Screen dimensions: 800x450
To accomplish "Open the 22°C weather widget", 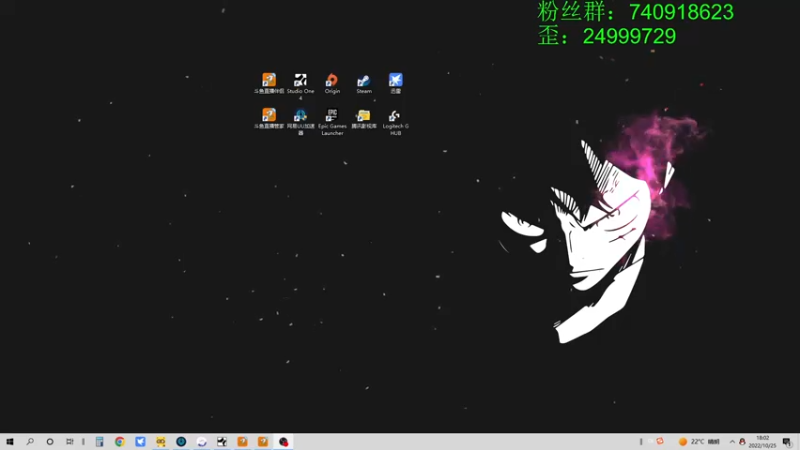I will click(x=699, y=442).
